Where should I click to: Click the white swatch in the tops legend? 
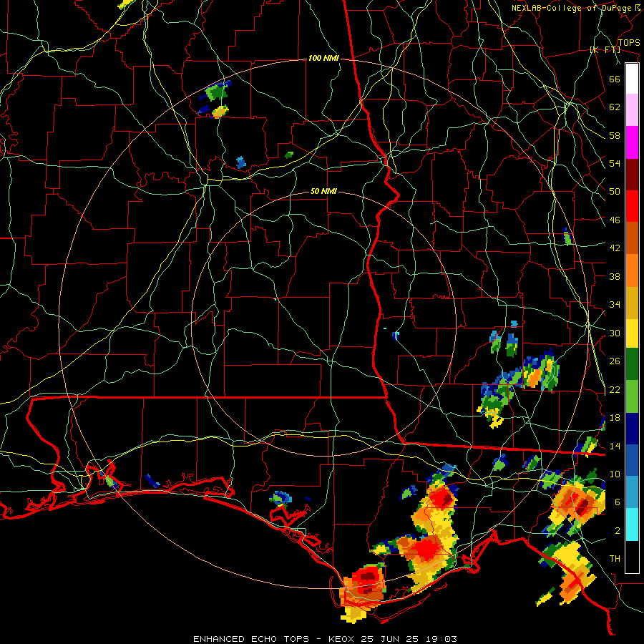pyautogui.click(x=632, y=79)
